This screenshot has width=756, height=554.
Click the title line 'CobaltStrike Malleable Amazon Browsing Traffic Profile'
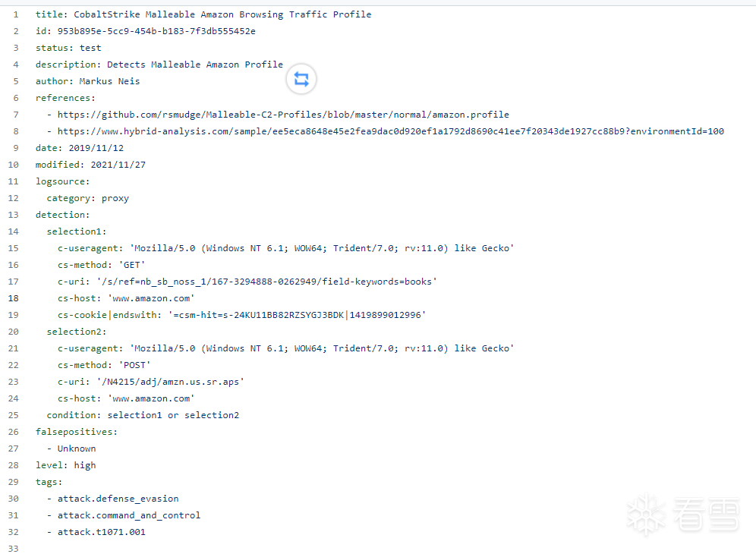[203, 14]
